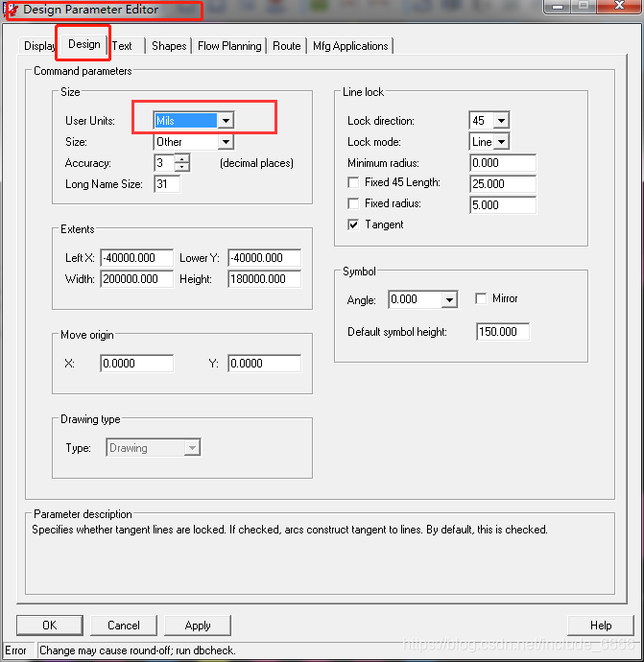The width and height of the screenshot is (644, 662).
Task: Open the Mfg Applications tab
Action: (350, 46)
